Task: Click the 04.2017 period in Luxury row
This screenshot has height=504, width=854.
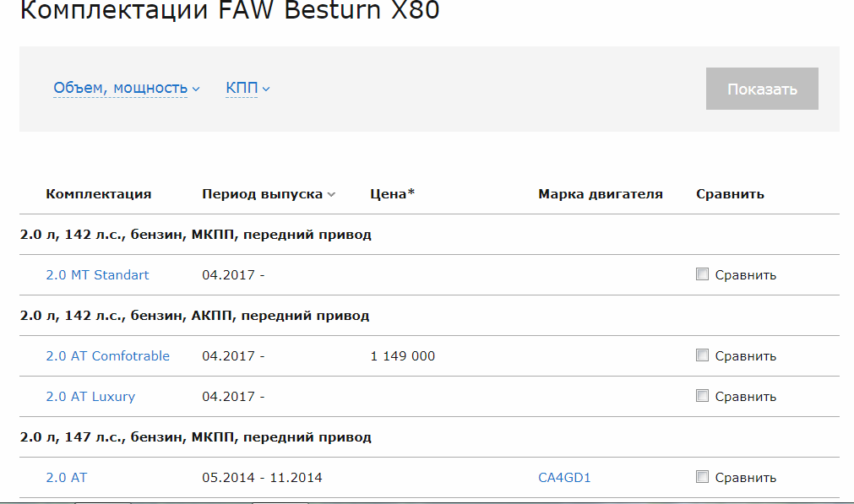Action: pos(233,396)
